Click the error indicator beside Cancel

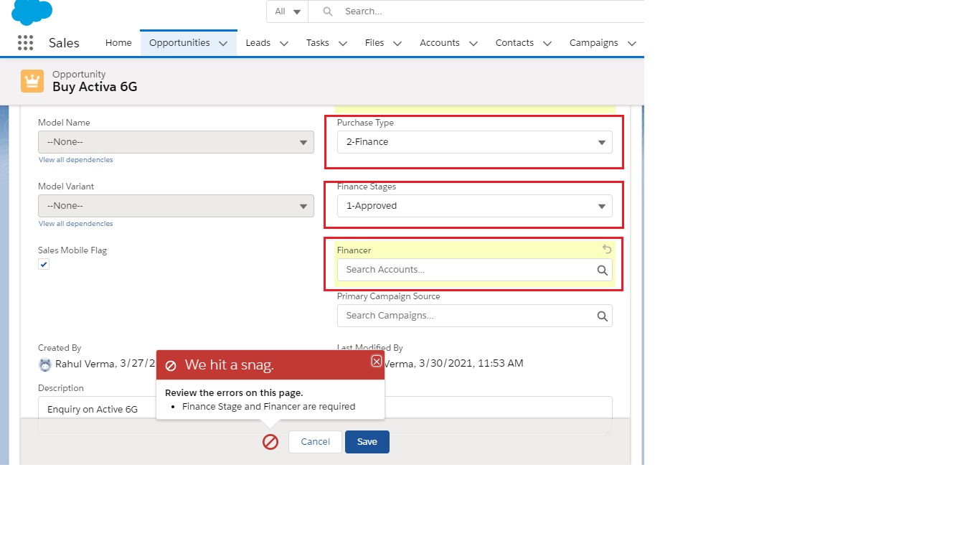(x=270, y=442)
